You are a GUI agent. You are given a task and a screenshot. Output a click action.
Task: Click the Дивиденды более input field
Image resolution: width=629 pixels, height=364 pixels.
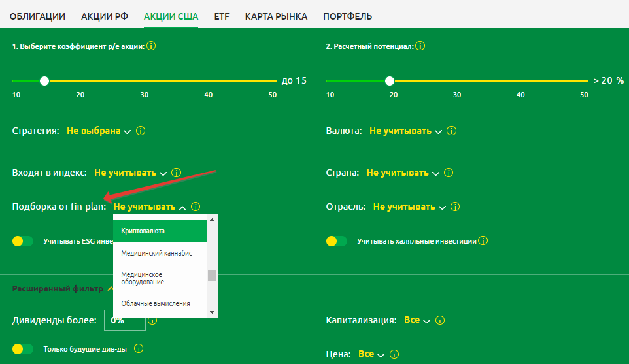pos(124,321)
